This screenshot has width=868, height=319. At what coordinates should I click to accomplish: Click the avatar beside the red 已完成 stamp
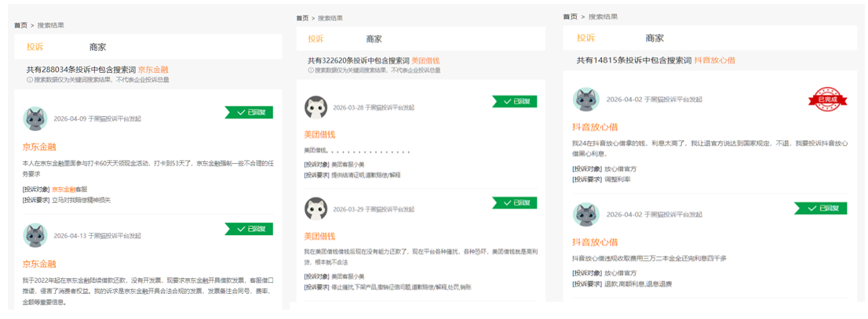coord(585,99)
